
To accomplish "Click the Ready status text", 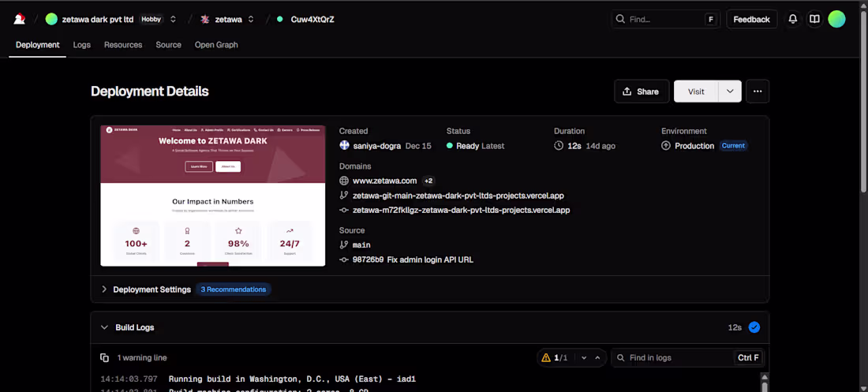I will [x=468, y=146].
